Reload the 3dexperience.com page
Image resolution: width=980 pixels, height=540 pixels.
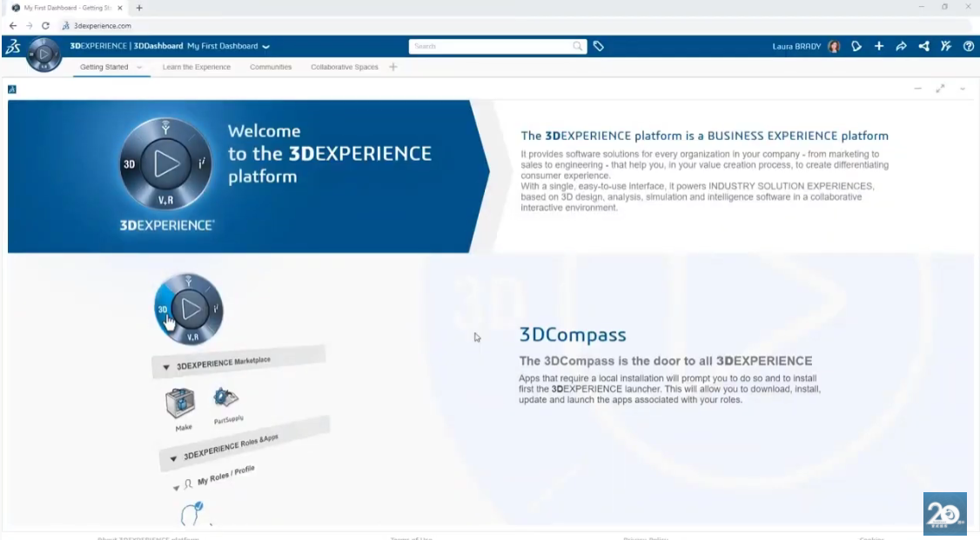tap(45, 25)
